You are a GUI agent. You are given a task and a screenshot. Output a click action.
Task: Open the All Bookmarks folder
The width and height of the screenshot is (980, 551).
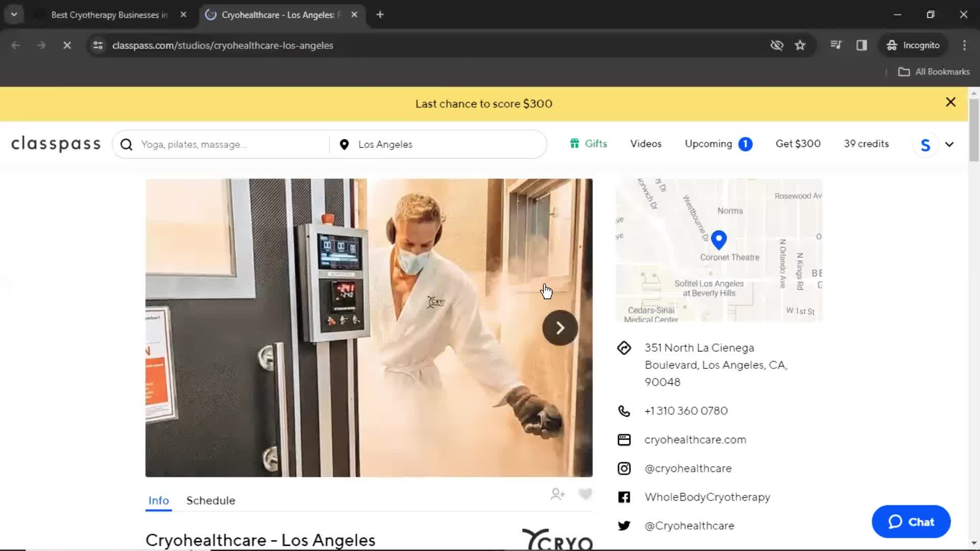point(934,72)
